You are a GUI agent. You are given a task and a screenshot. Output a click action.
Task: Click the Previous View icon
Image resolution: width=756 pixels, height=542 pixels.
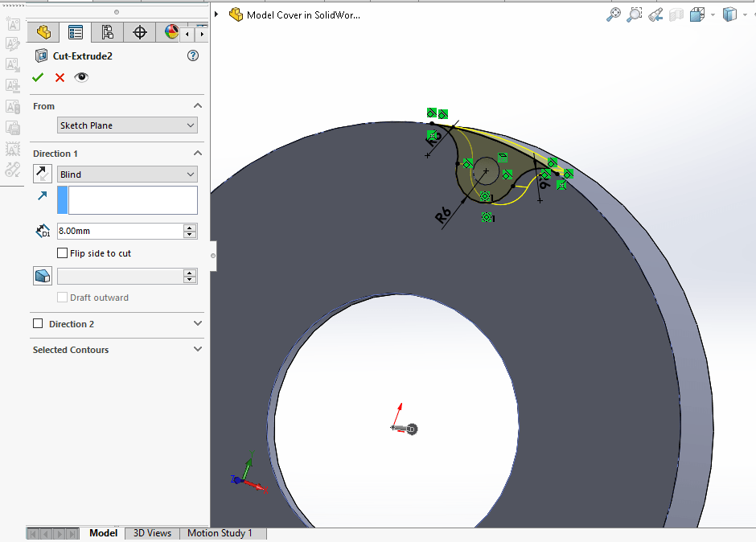[x=655, y=14]
